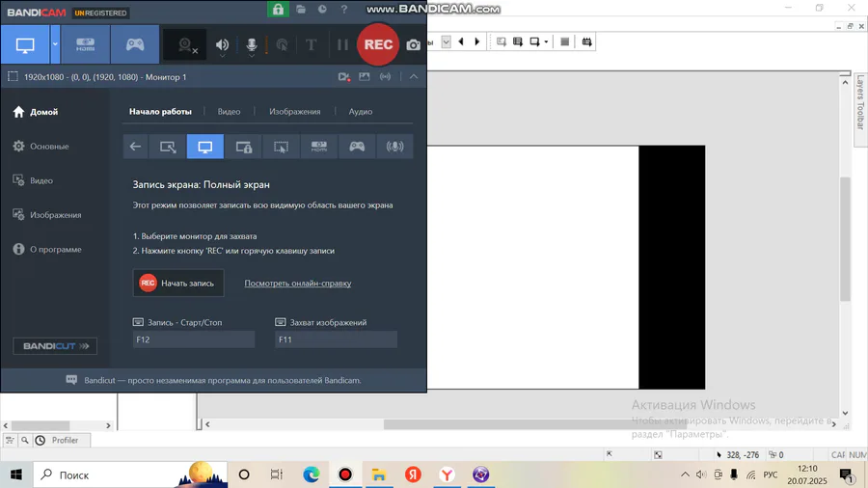The image size is (868, 488).
Task: Click the F12 record hotkey field
Action: 194,339
